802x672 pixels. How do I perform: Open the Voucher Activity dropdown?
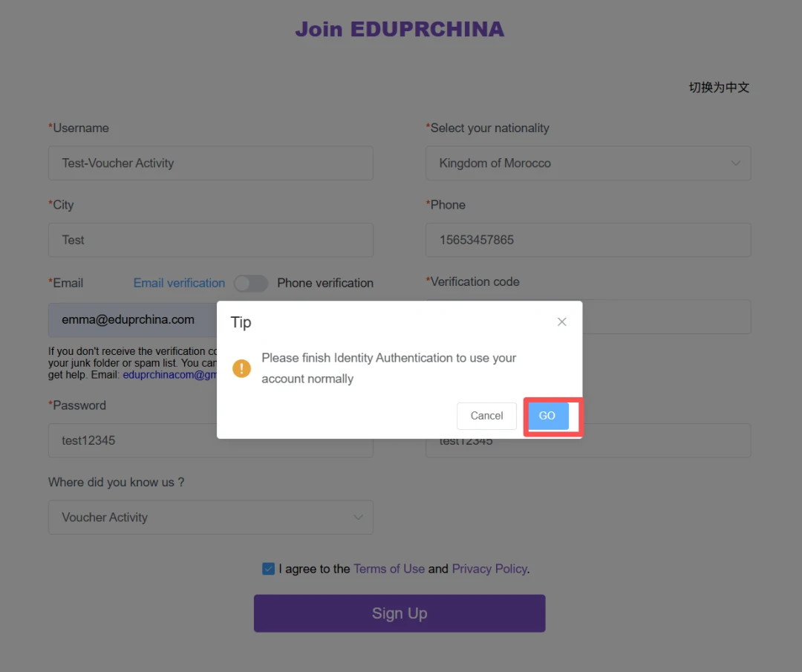(211, 517)
